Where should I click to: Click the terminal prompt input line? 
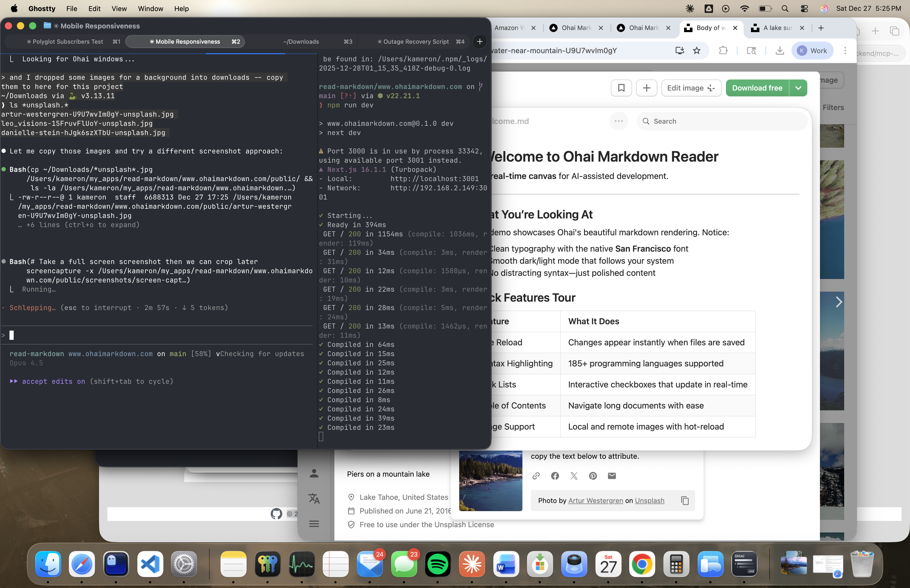click(x=157, y=335)
